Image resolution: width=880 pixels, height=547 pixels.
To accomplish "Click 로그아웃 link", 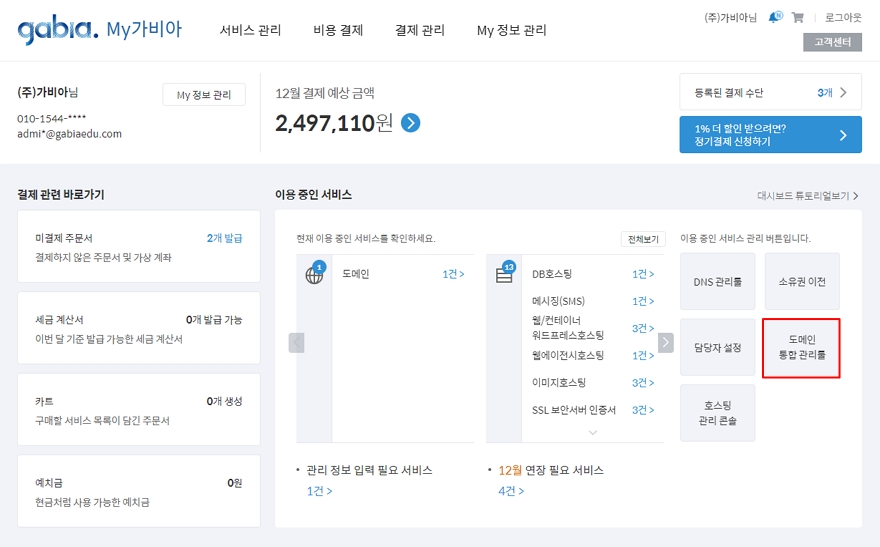I will (x=843, y=18).
